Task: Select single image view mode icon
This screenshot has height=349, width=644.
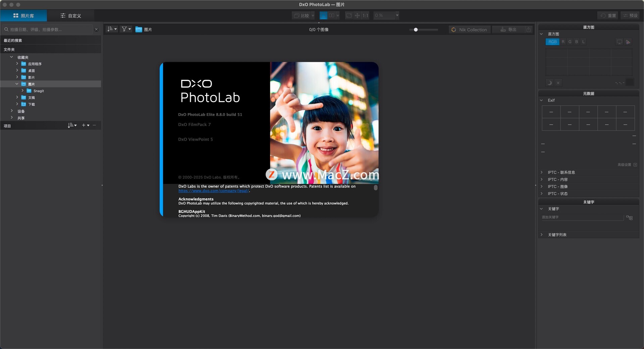Action: pos(323,15)
